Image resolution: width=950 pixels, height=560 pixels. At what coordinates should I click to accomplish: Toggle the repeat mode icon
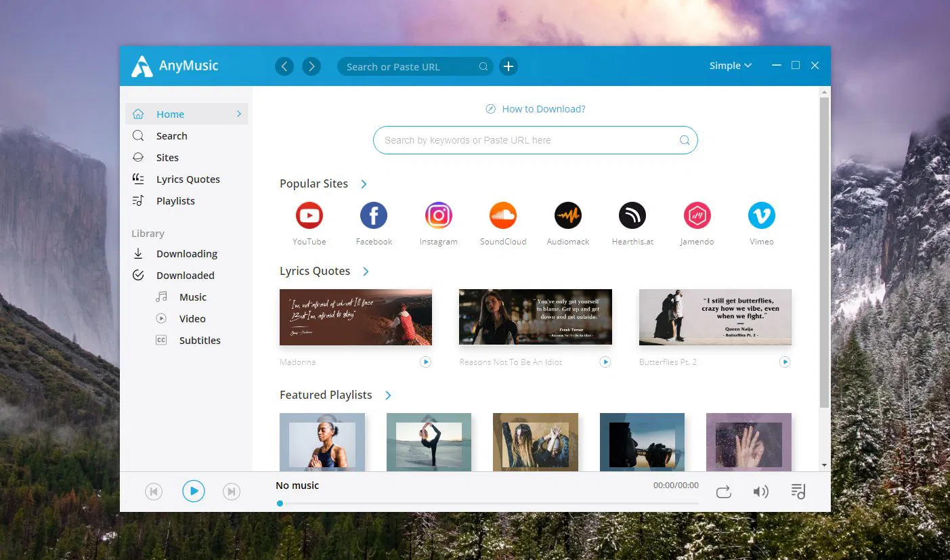point(724,492)
